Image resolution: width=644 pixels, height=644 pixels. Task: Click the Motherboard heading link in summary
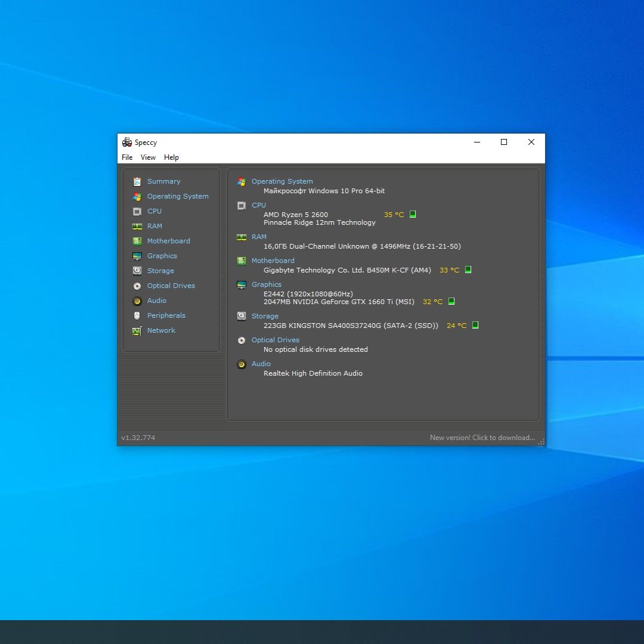pyautogui.click(x=273, y=261)
